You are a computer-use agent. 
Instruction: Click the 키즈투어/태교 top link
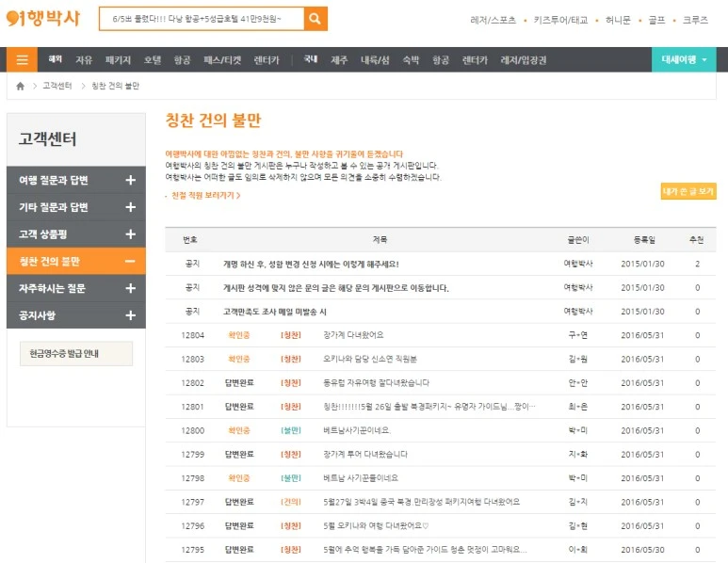point(560,20)
